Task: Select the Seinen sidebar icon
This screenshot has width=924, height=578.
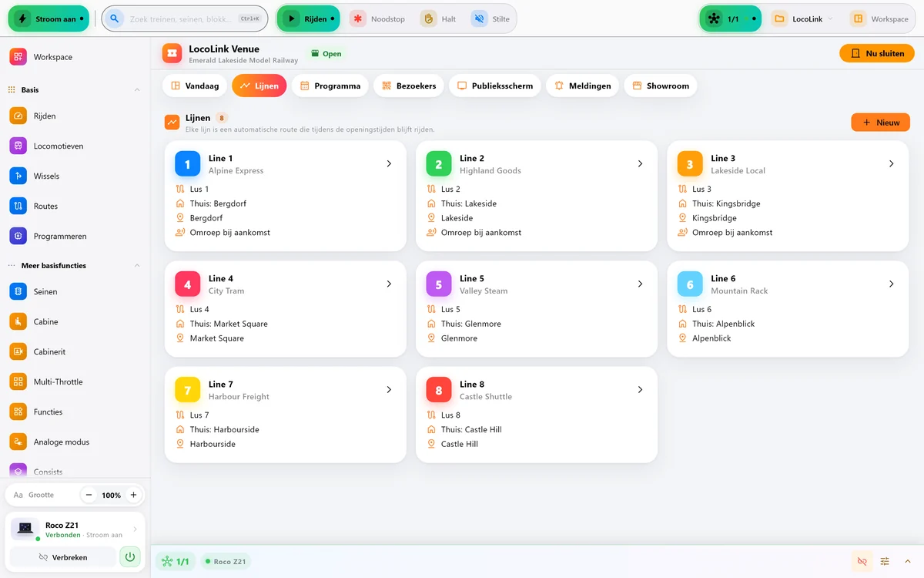Action: tap(18, 291)
